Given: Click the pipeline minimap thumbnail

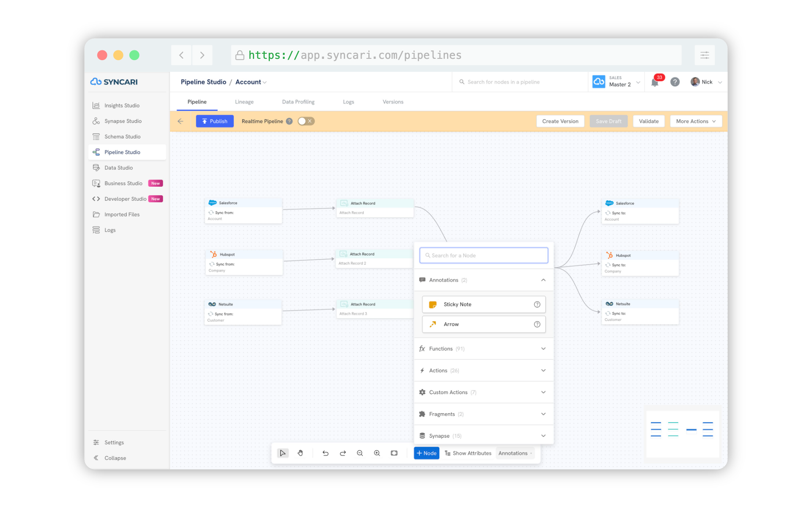Looking at the screenshot, I should [x=683, y=434].
